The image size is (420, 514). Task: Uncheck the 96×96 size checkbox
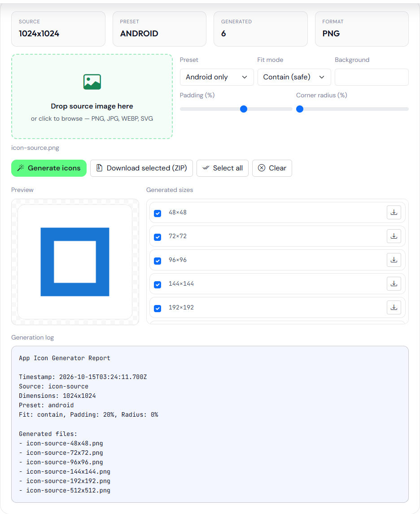pyautogui.click(x=157, y=261)
